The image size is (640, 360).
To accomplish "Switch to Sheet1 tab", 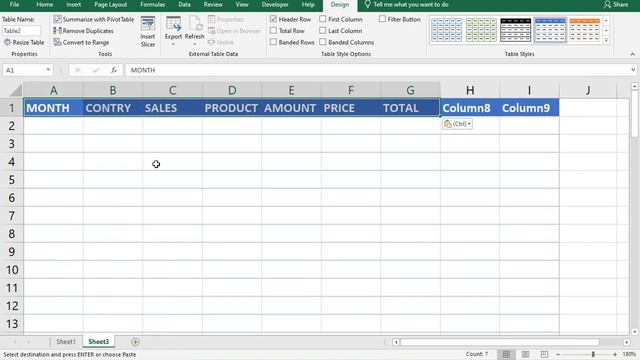I will coord(66,342).
